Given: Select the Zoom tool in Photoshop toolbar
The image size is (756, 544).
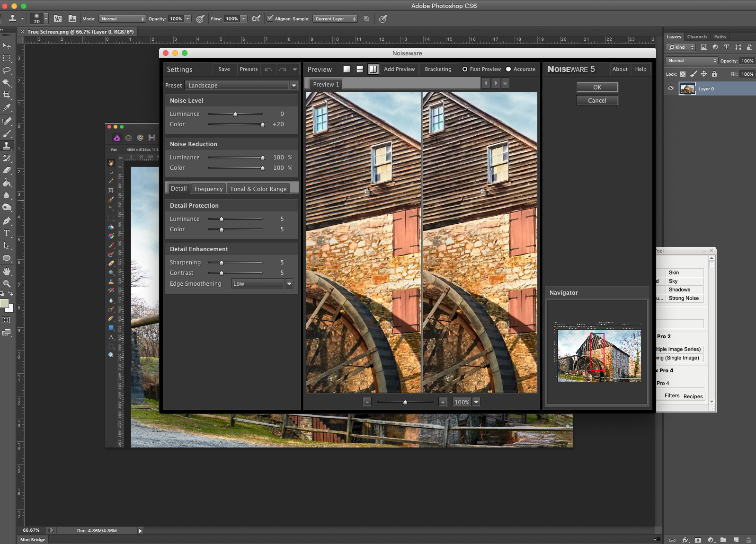Looking at the screenshot, I should pos(7,284).
